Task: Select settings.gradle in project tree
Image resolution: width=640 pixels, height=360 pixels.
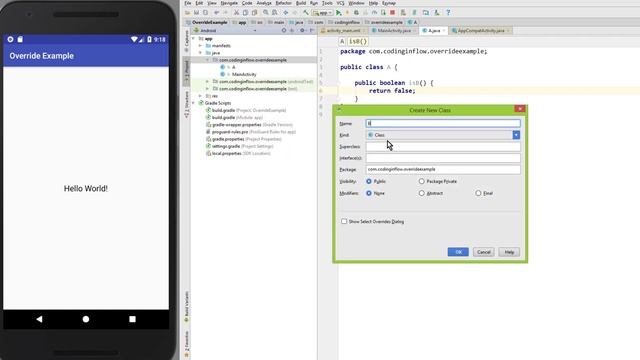Action: coord(226,146)
